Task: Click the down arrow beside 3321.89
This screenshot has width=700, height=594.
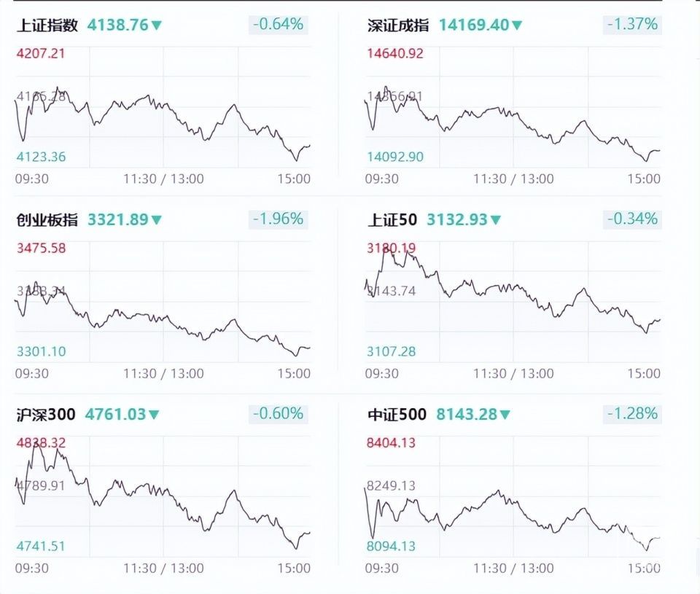Action: tap(156, 220)
